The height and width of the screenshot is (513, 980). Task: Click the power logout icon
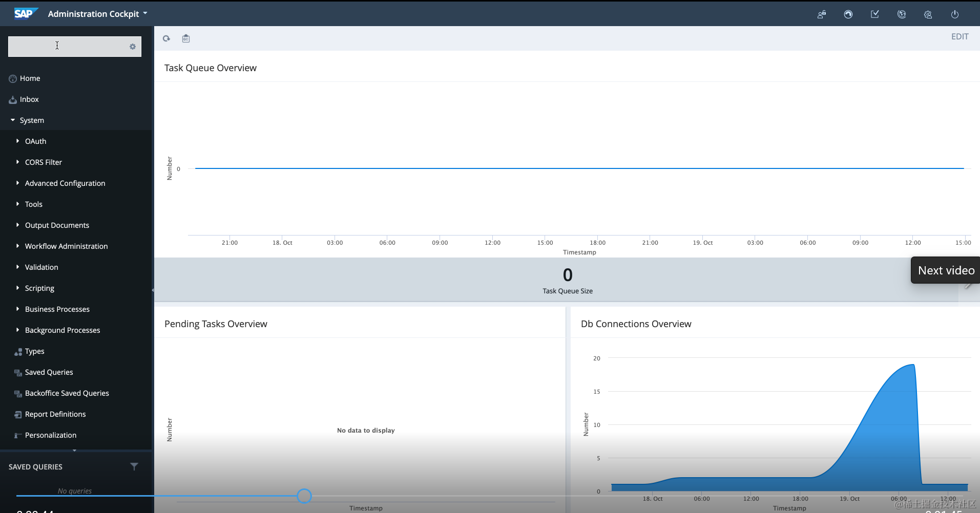[955, 14]
